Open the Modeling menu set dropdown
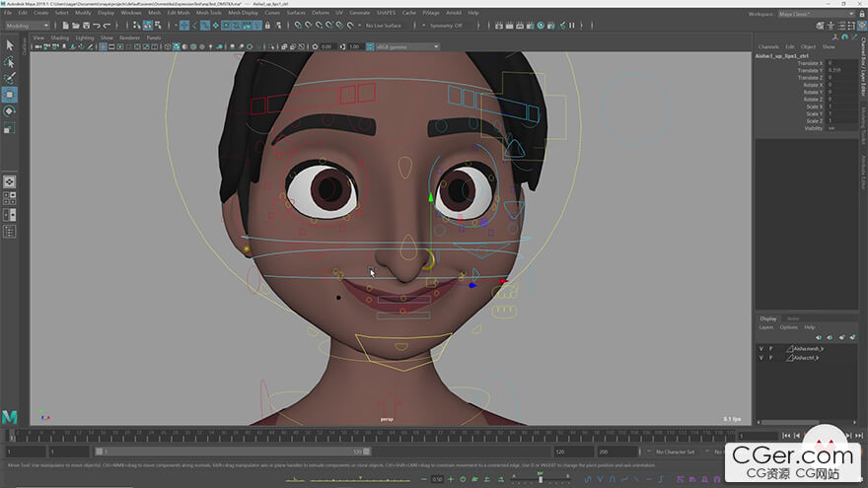 click(28, 26)
